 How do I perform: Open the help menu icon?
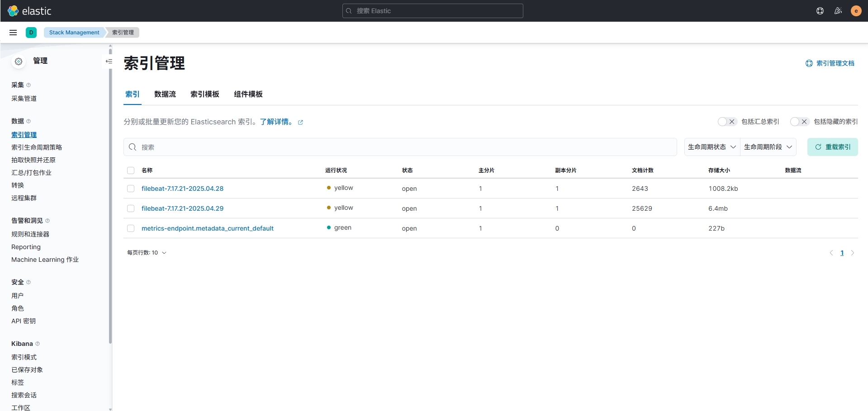820,11
